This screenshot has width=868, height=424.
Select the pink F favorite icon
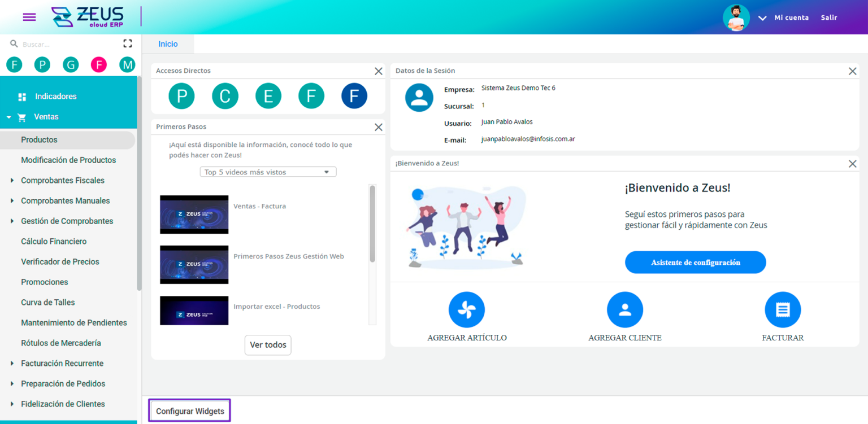99,64
